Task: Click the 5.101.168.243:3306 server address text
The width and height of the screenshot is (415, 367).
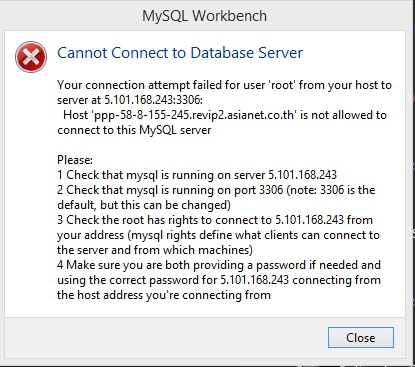Action: [154, 100]
